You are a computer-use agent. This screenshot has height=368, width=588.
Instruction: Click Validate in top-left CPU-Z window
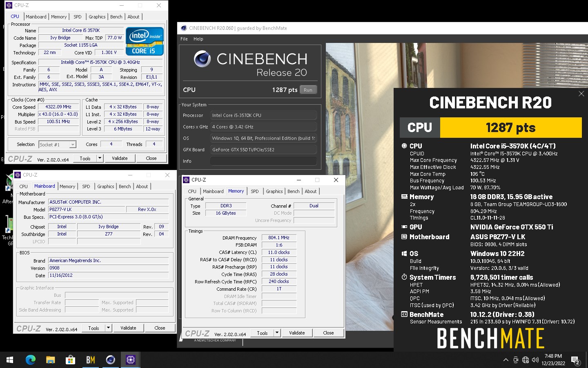120,158
